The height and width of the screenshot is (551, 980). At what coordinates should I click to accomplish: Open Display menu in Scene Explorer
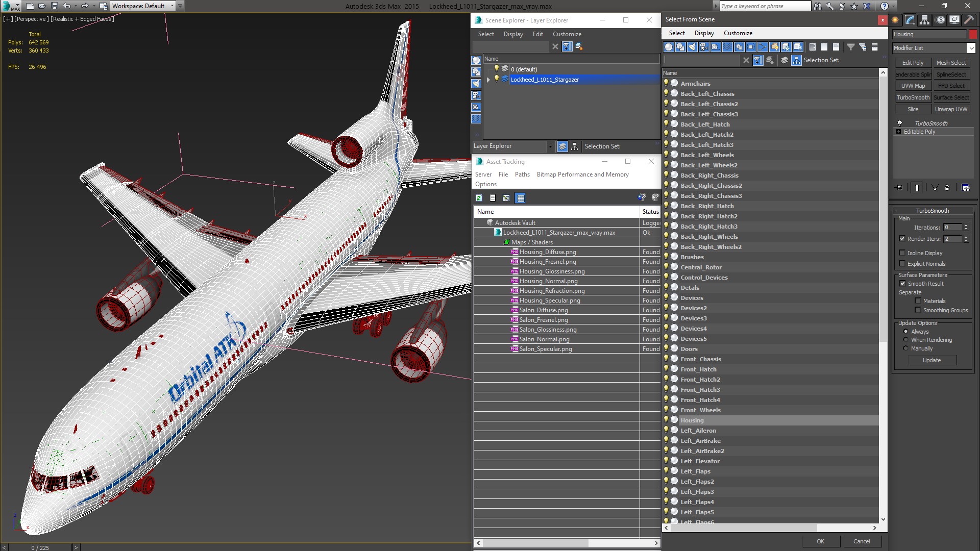(513, 34)
